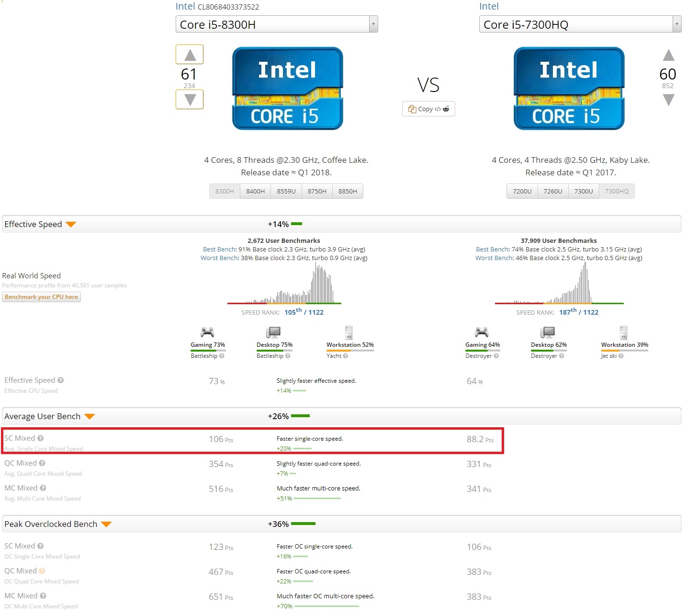
Task: Select the 8750H variant tab
Action: 317,191
